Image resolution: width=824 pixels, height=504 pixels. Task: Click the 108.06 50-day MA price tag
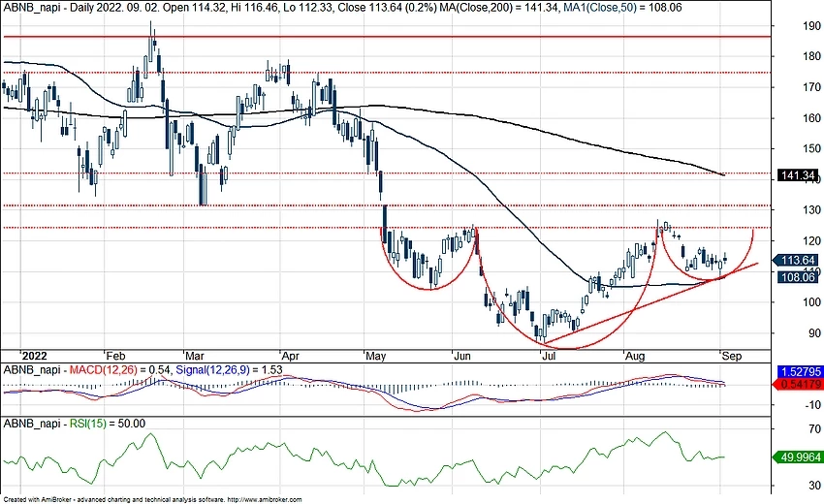pos(797,277)
